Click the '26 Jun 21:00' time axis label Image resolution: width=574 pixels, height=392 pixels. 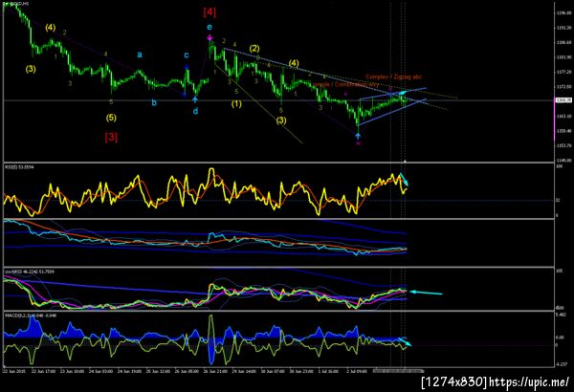(216, 371)
